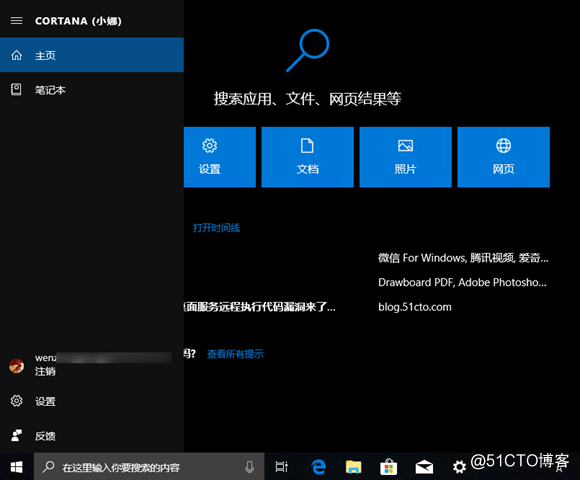The image size is (580, 480).
Task: Open Task View from the taskbar
Action: [x=281, y=467]
